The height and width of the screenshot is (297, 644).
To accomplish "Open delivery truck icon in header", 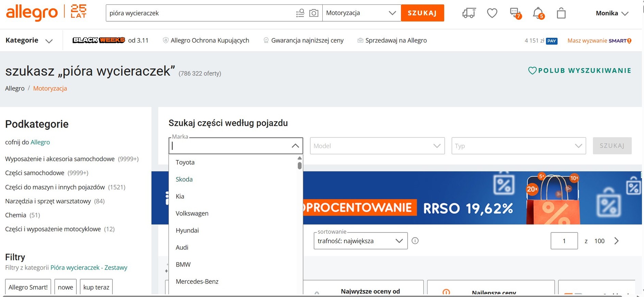I will (x=469, y=13).
